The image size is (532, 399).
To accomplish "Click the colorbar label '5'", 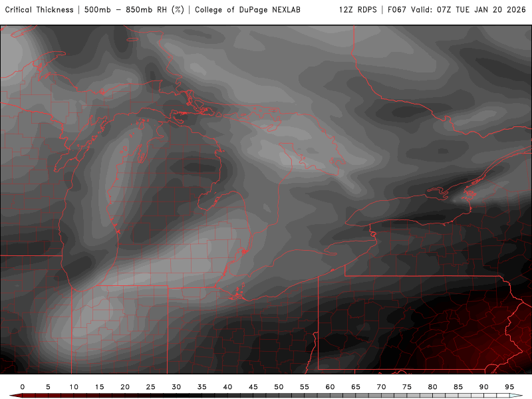I will point(48,387).
